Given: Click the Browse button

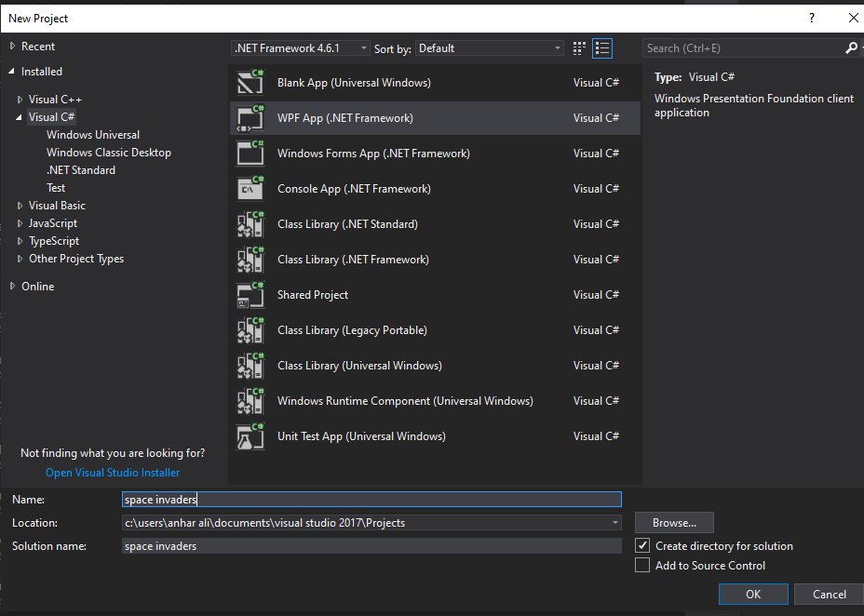Looking at the screenshot, I should (674, 522).
